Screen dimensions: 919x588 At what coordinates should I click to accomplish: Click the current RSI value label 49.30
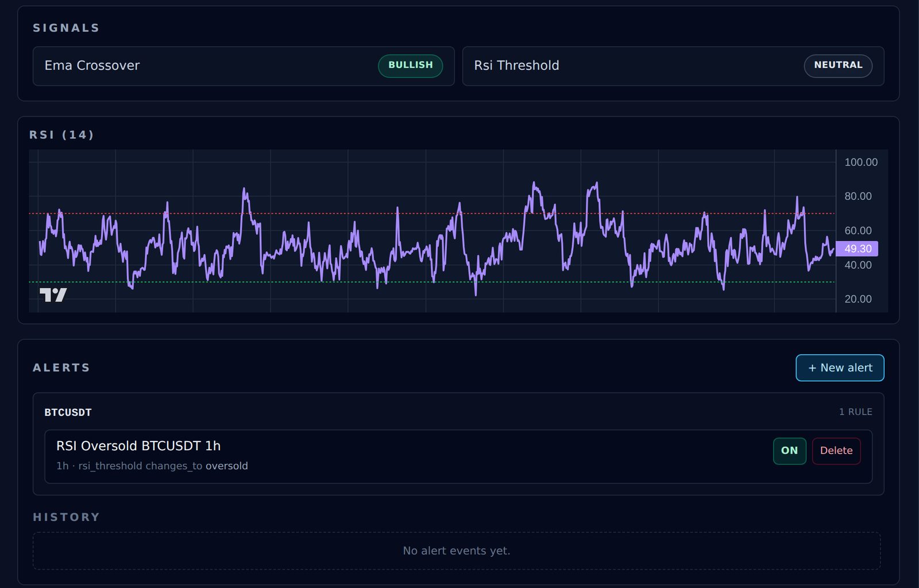(x=858, y=249)
